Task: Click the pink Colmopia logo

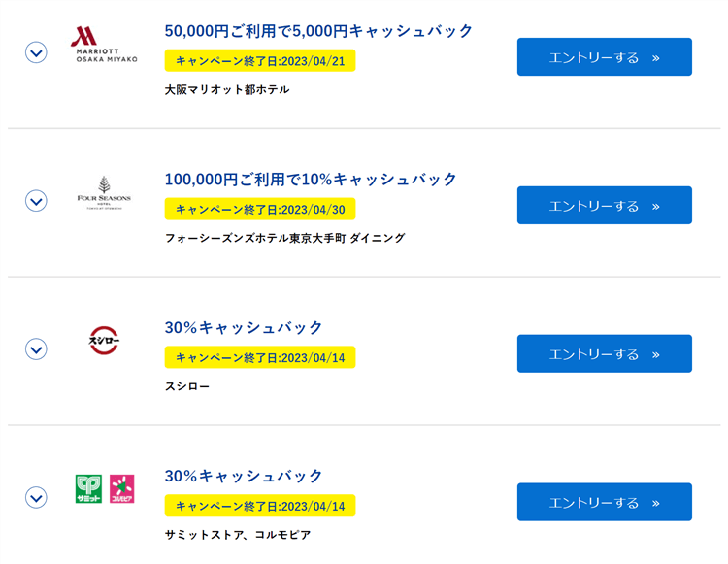Action: tap(121, 488)
